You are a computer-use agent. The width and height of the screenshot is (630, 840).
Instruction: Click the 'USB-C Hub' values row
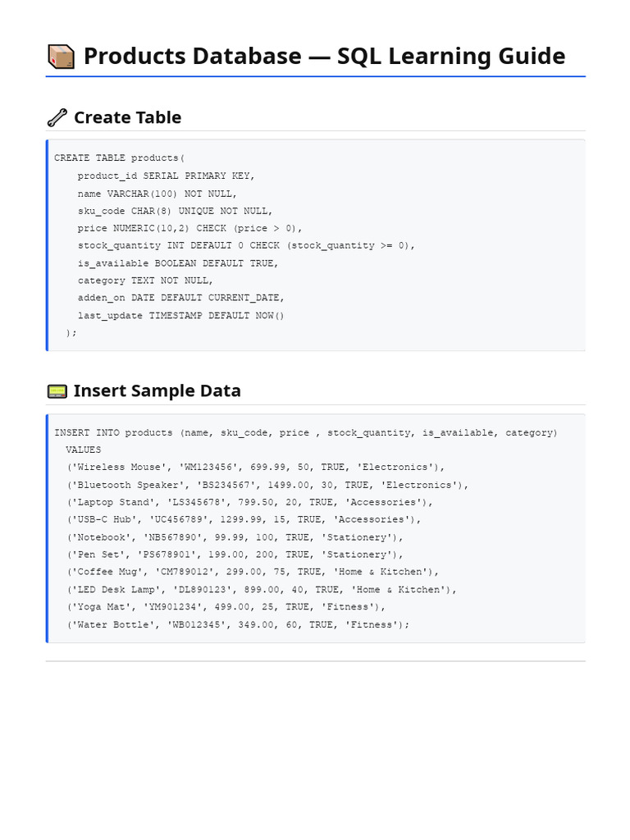coord(244,519)
